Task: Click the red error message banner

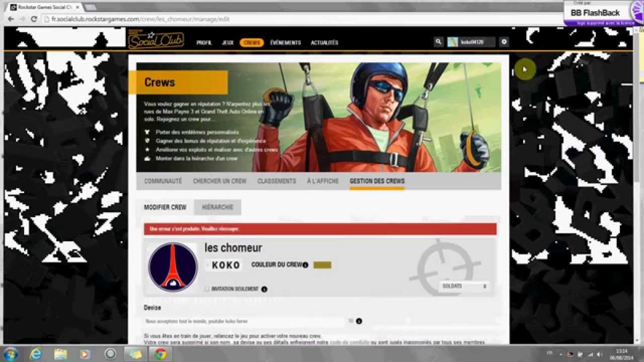Action: point(320,229)
